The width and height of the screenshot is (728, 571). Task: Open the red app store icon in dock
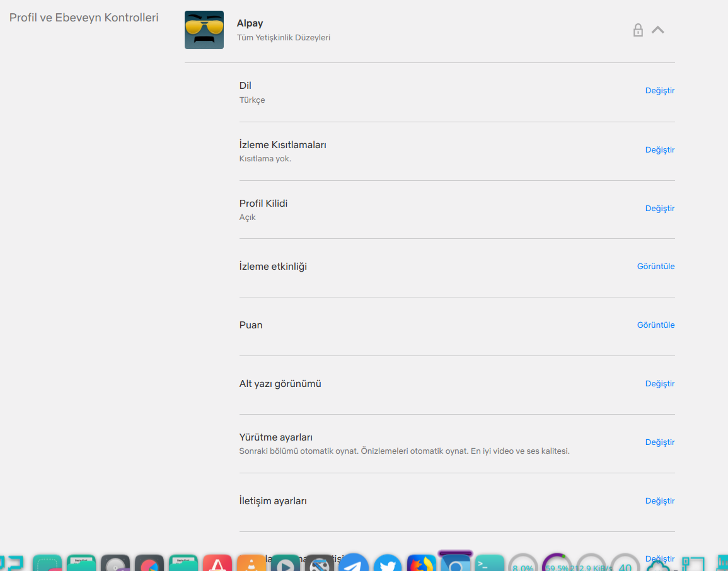point(217,563)
